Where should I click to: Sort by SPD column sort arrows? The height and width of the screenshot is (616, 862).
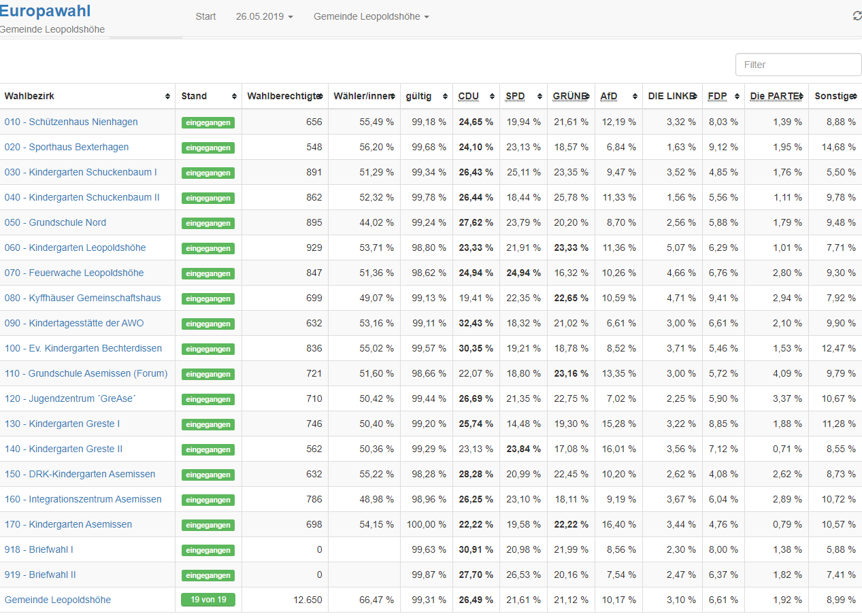(540, 97)
